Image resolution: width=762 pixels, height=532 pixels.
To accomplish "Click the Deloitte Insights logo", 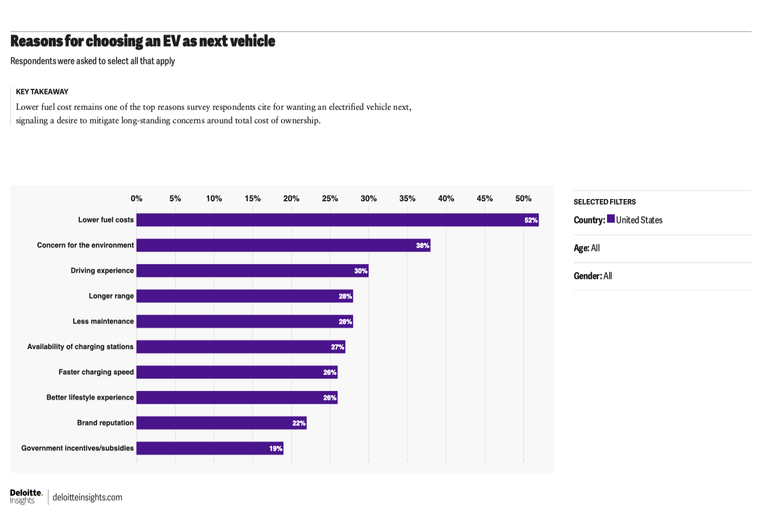I will pyautogui.click(x=26, y=497).
